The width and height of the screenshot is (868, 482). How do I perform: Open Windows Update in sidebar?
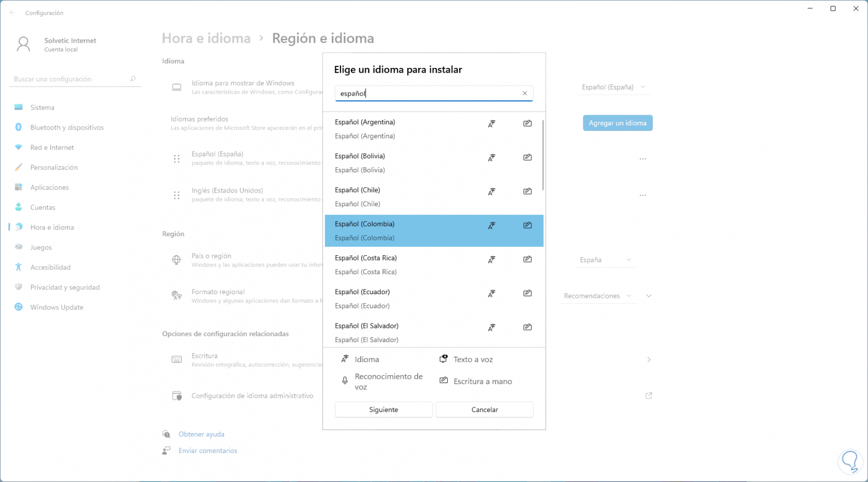(57, 307)
